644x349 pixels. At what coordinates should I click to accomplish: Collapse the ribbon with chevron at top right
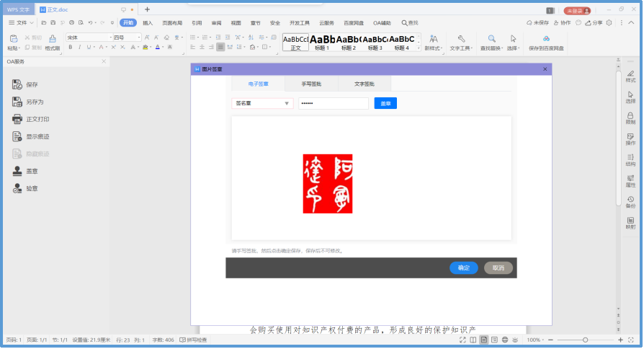coord(631,22)
